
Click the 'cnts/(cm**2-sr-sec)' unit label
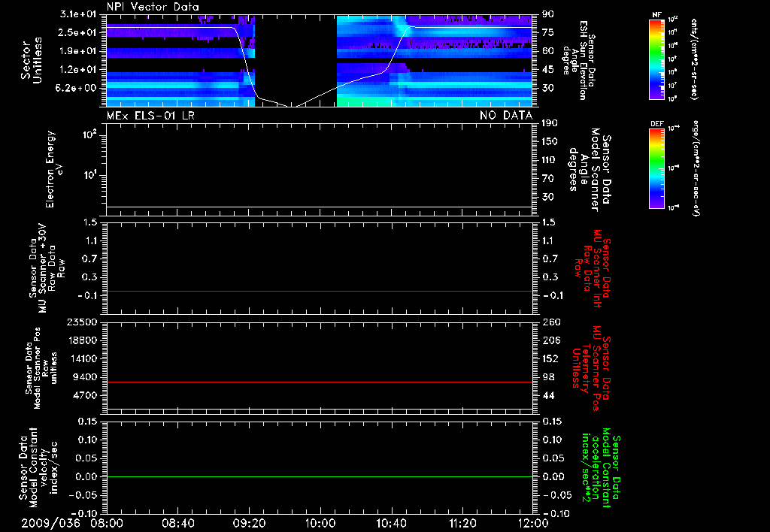(x=695, y=59)
